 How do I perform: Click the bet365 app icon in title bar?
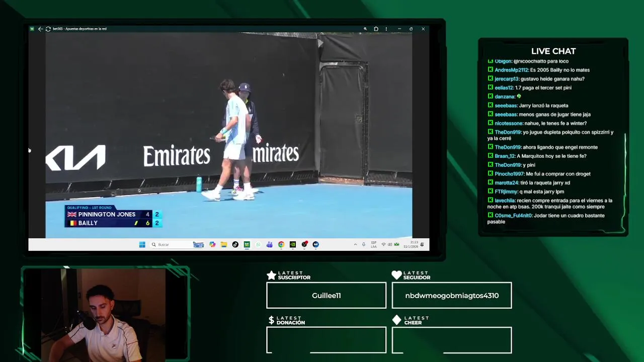32,29
